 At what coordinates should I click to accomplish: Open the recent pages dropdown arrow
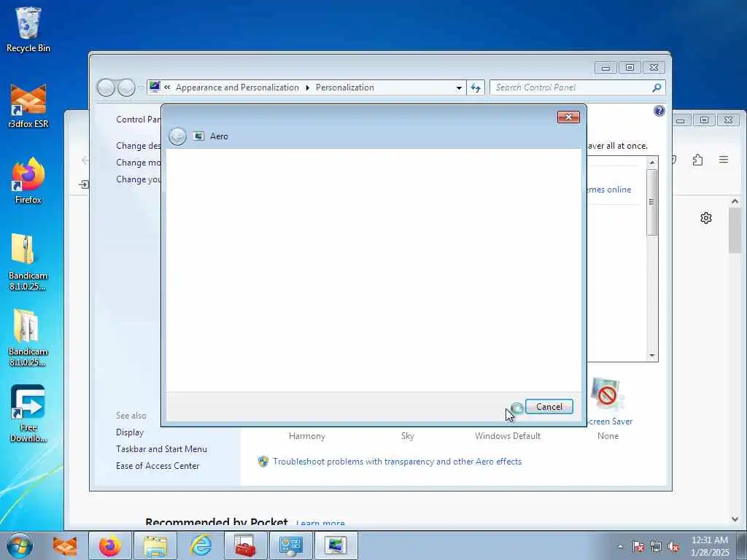tap(140, 88)
